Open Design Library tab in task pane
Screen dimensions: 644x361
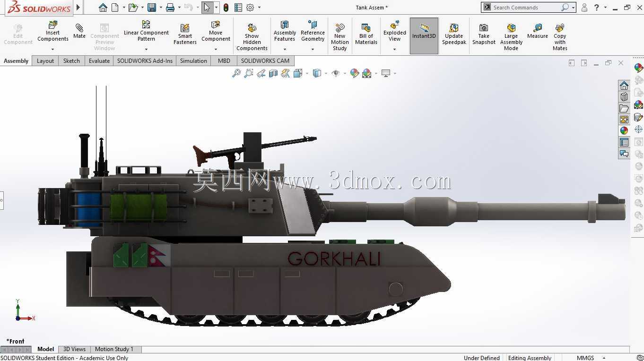tap(624, 97)
